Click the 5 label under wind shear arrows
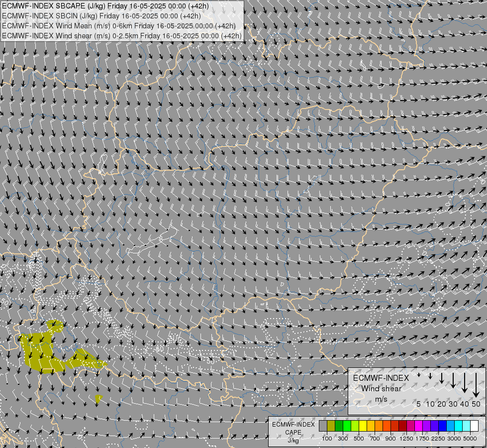The width and height of the screenshot is (487, 448). click(x=419, y=404)
